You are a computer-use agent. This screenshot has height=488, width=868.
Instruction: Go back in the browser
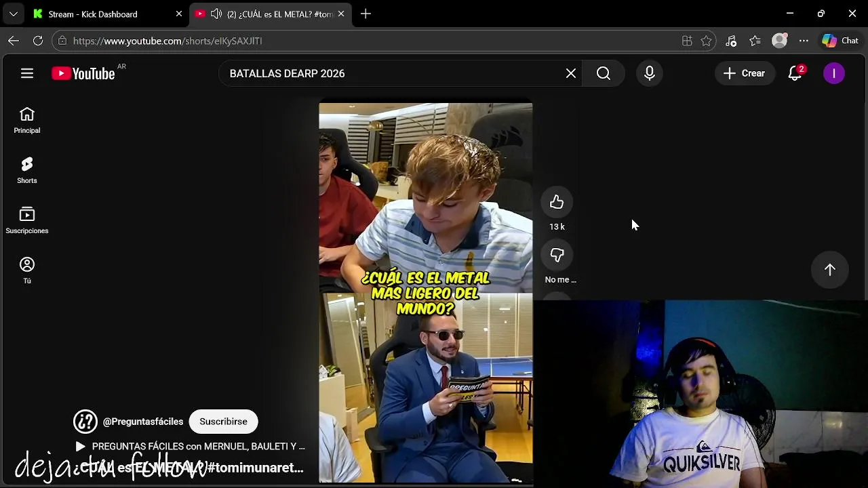point(14,41)
